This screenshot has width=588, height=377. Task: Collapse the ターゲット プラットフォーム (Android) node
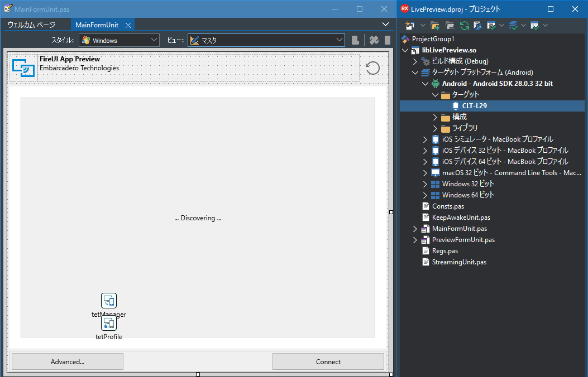click(x=415, y=72)
